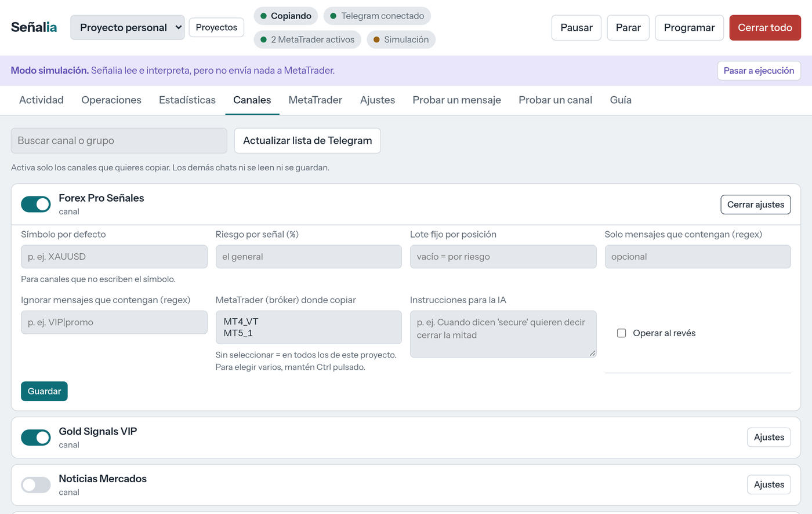Select the Canales tab
The height and width of the screenshot is (514, 812).
[x=252, y=100]
